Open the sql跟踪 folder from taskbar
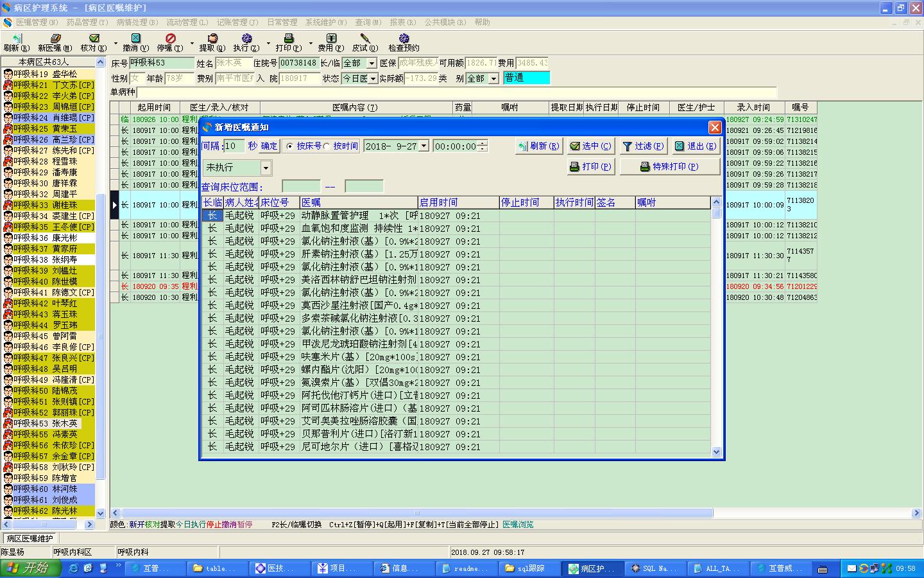 click(529, 568)
